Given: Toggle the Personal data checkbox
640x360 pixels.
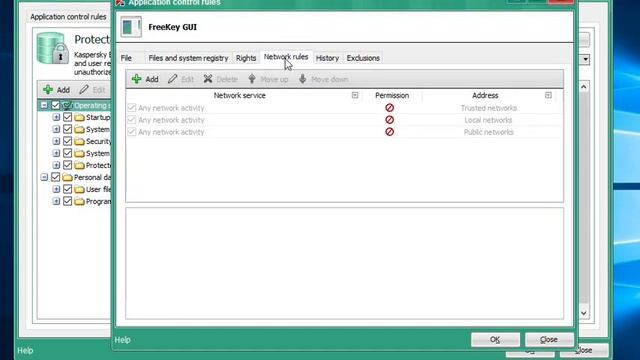Looking at the screenshot, I should pos(56,177).
